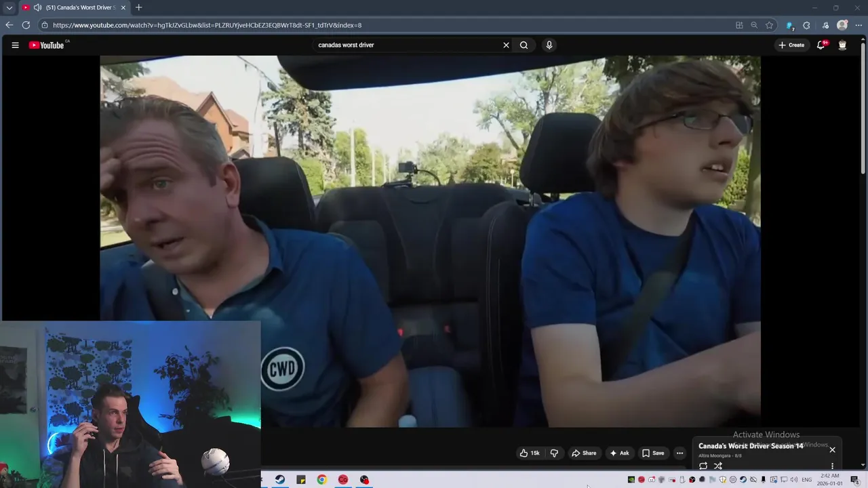Open the browser profile avatar
The image size is (868, 488).
842,25
